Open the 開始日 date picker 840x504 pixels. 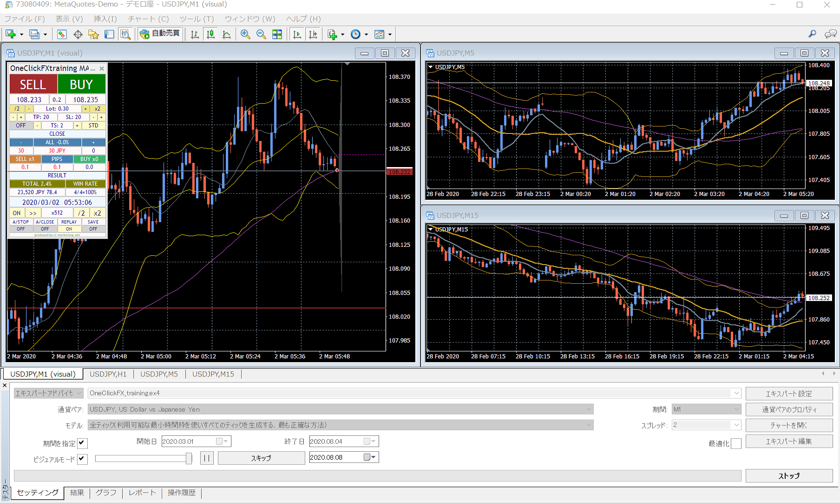tap(223, 441)
